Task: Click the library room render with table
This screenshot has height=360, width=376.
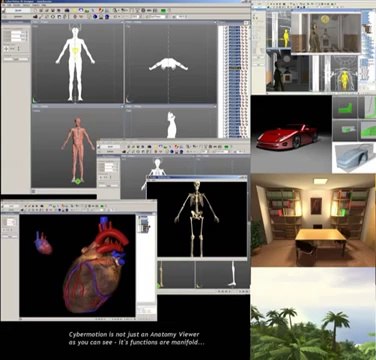Action: click(x=313, y=220)
